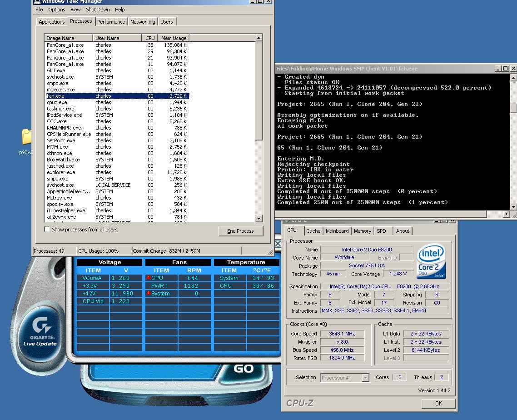Click the End Process button
The image size is (517, 420).
241,231
